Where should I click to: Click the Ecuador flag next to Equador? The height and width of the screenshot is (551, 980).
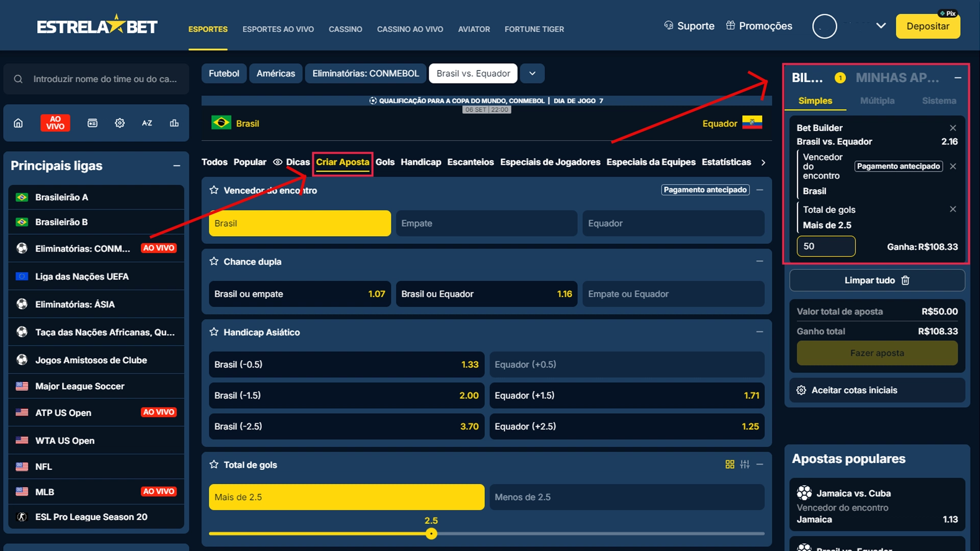[752, 122]
